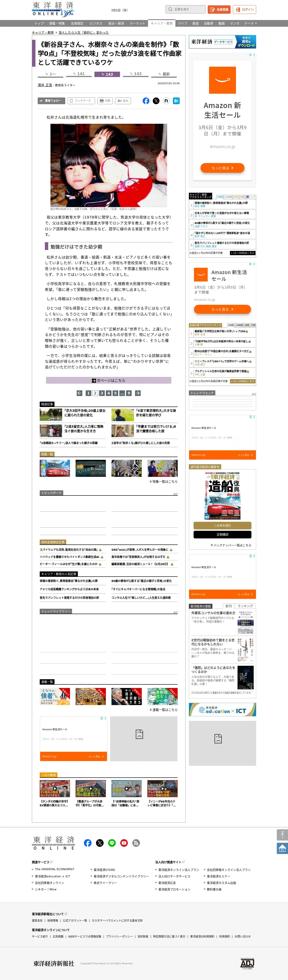
Task: Select 週間 tab in career ranking
Action: click(x=236, y=197)
